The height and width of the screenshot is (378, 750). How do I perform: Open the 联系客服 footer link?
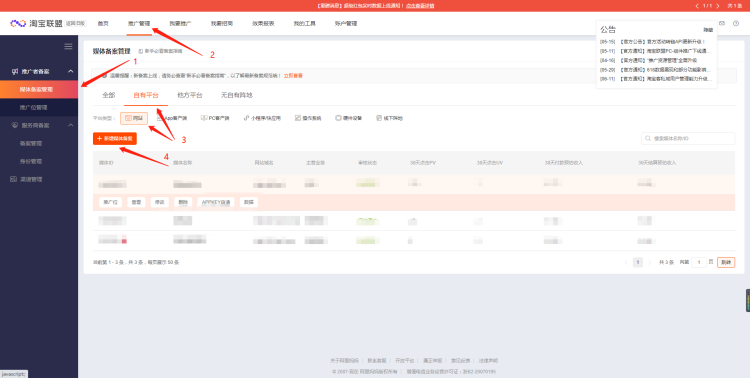click(x=377, y=360)
